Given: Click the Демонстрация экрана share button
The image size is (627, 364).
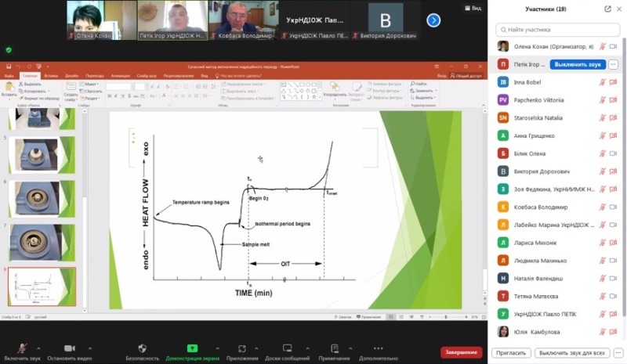Looking at the screenshot, I should point(192,351).
